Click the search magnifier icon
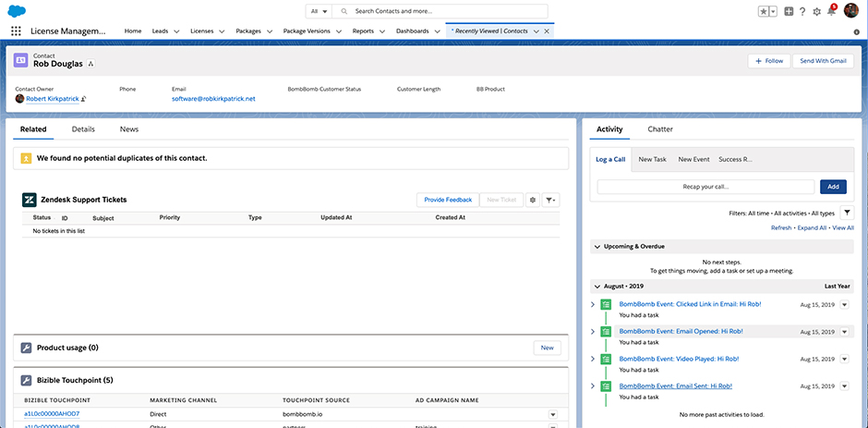Viewport: 868px width, 428px height. 344,11
